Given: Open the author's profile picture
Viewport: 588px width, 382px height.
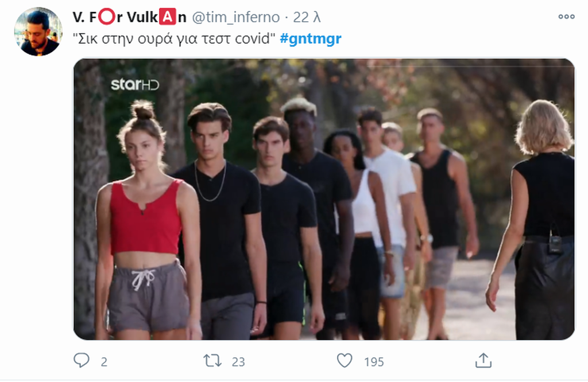Looking at the screenshot, I should tap(38, 32).
